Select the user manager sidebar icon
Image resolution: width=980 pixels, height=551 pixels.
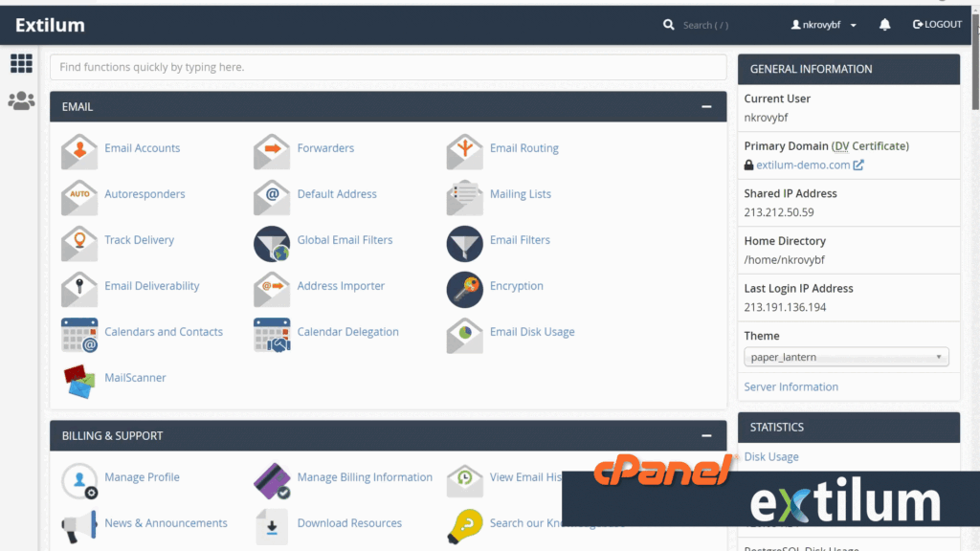coord(21,100)
